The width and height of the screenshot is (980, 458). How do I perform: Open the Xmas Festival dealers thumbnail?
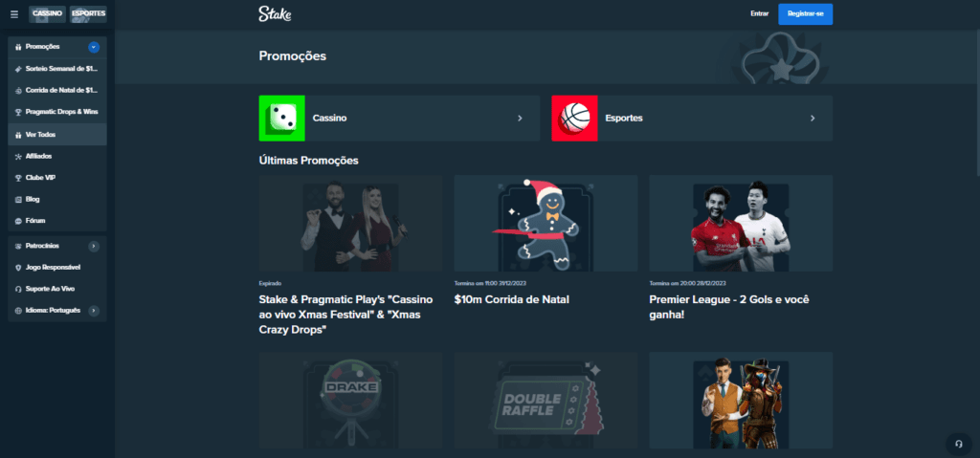[350, 223]
